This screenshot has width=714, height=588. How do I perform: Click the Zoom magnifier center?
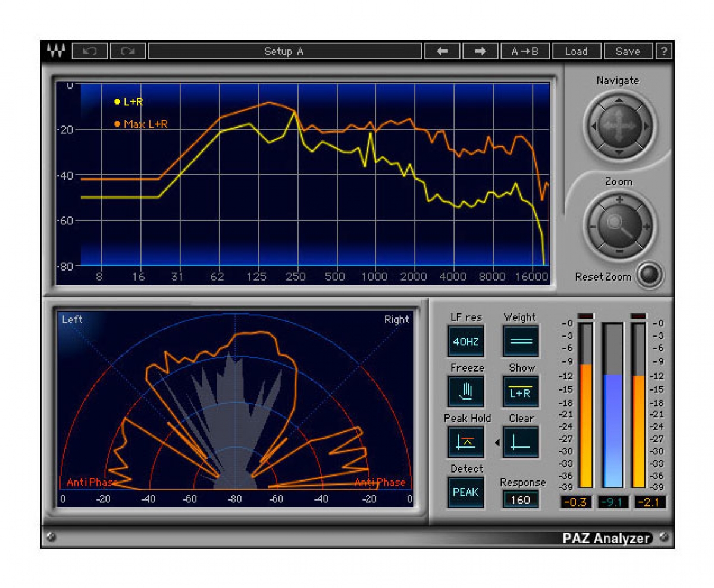tap(619, 226)
